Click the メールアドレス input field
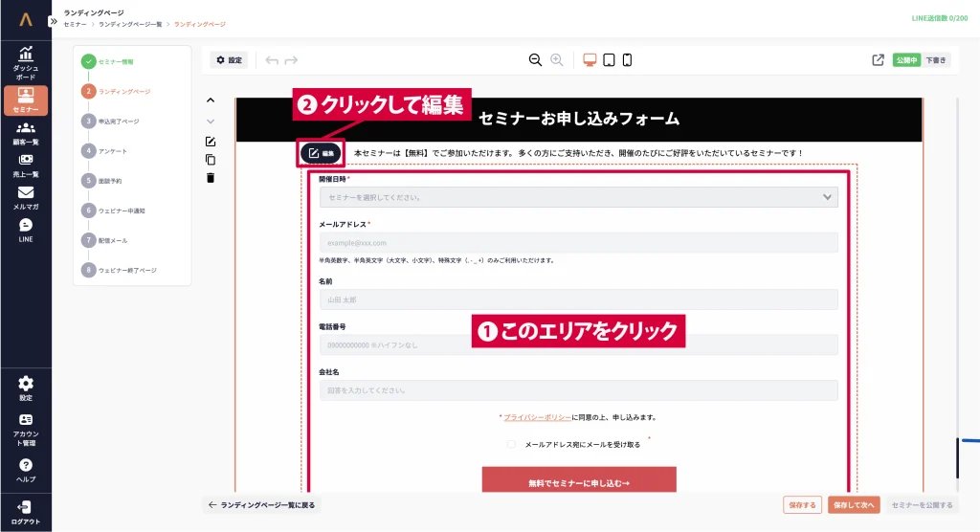This screenshot has width=980, height=532. (578, 243)
